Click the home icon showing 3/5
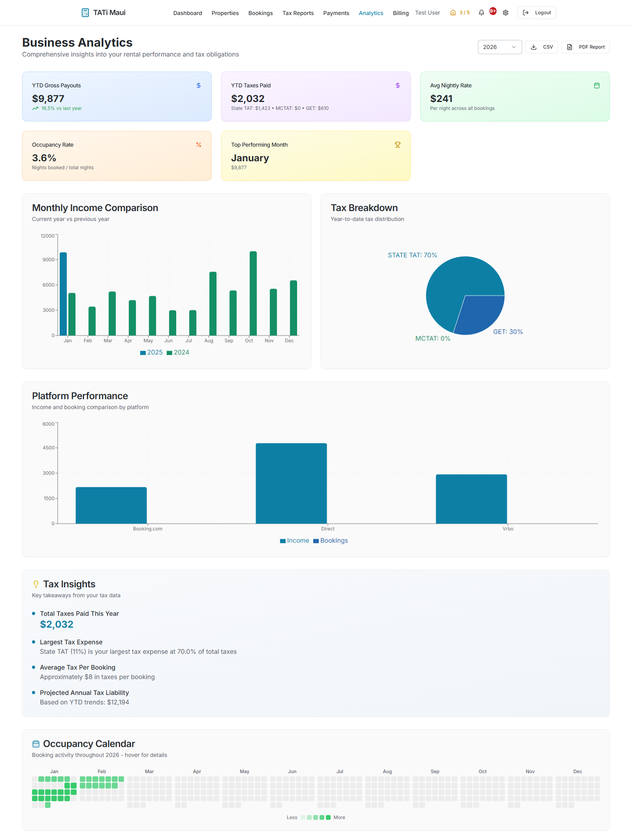This screenshot has width=632, height=840. click(453, 12)
